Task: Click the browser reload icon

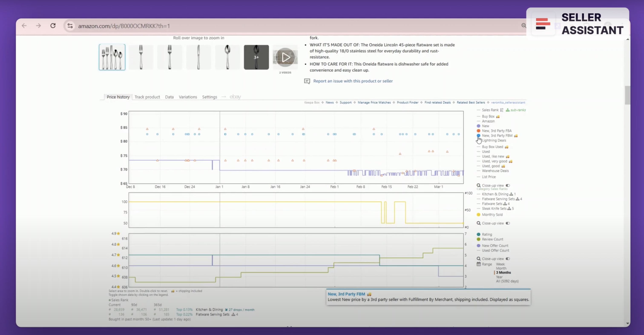Action: tap(53, 26)
